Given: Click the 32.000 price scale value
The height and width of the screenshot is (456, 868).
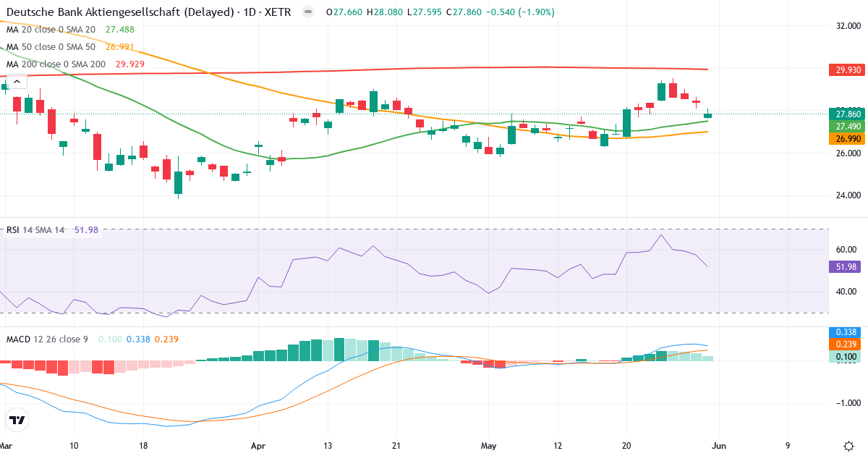Looking at the screenshot, I should click(x=848, y=26).
